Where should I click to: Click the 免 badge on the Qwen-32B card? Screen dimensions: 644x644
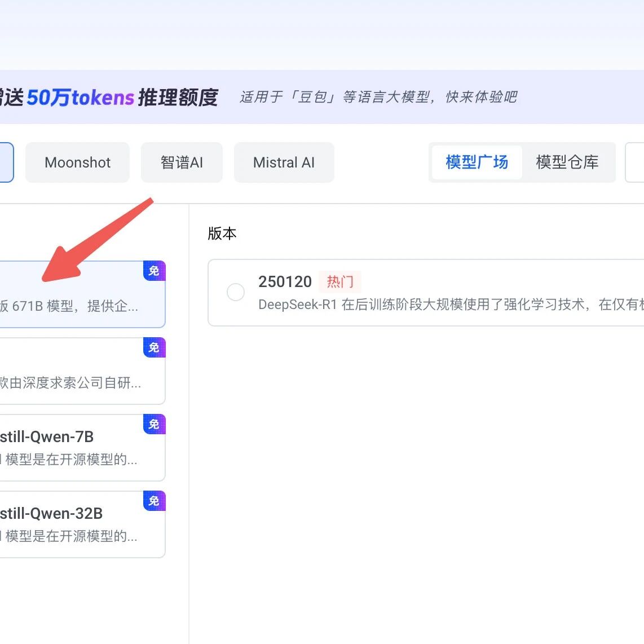tap(154, 501)
